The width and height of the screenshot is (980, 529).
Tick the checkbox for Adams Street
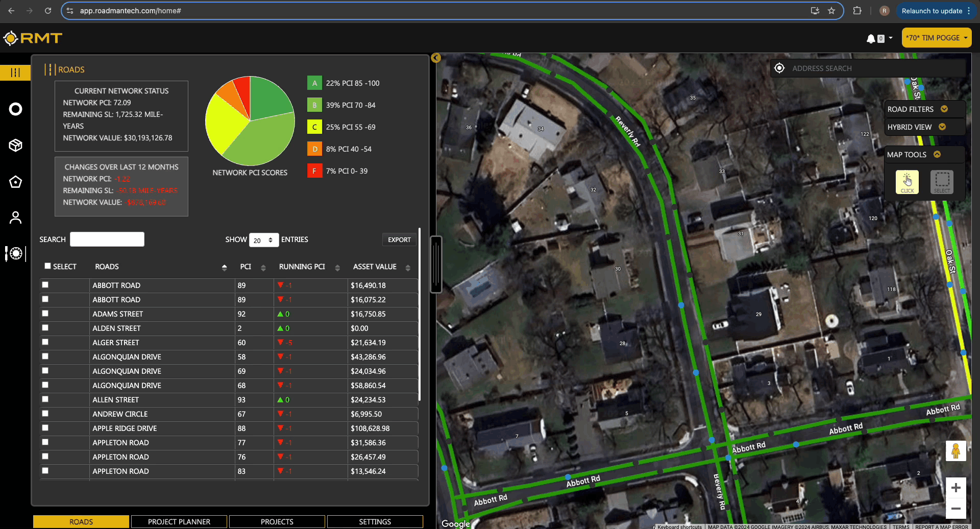click(x=45, y=314)
